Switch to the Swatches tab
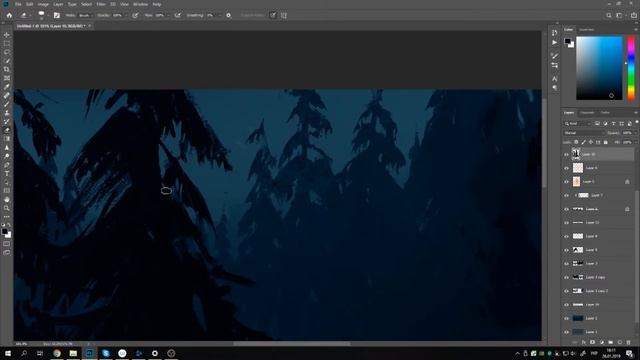 [587, 29]
